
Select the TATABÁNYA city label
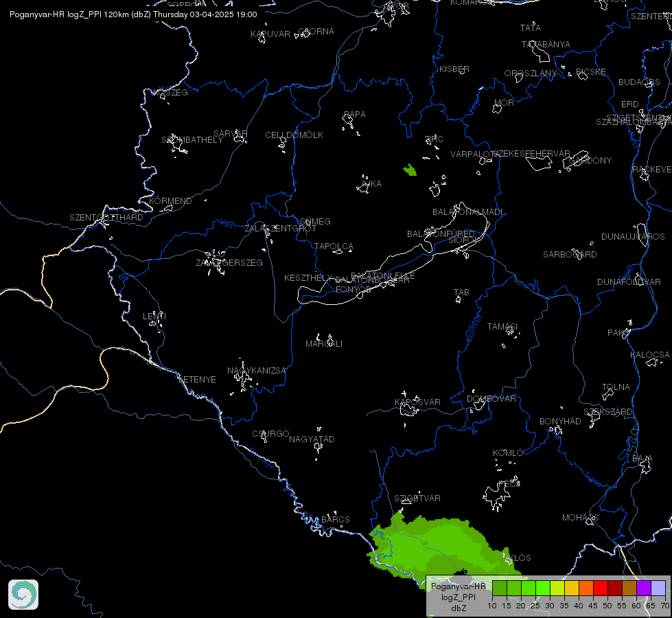[546, 44]
